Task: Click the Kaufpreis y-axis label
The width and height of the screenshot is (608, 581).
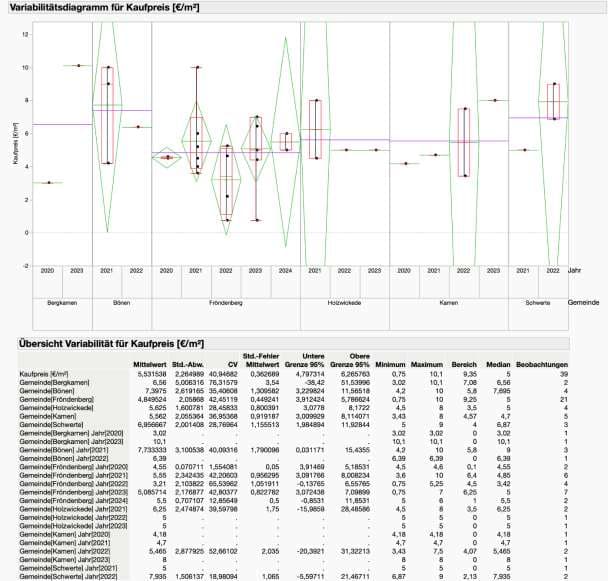Action: tap(16, 144)
